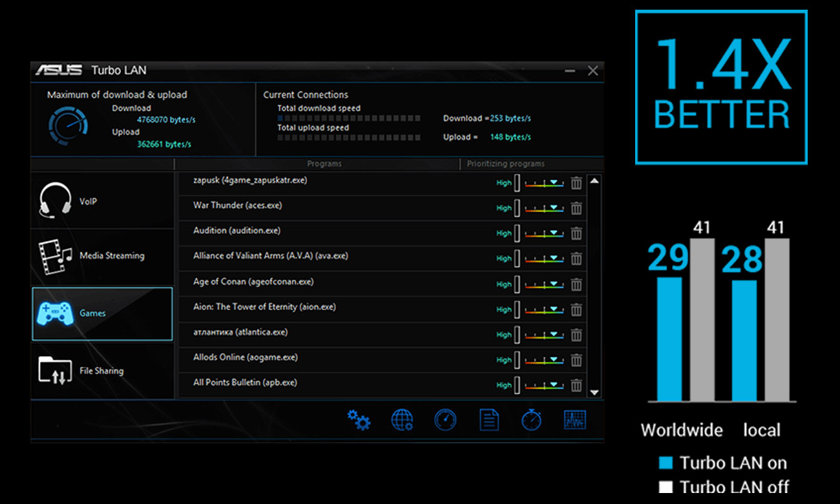Adjust priority slider for zapusk

544,184
